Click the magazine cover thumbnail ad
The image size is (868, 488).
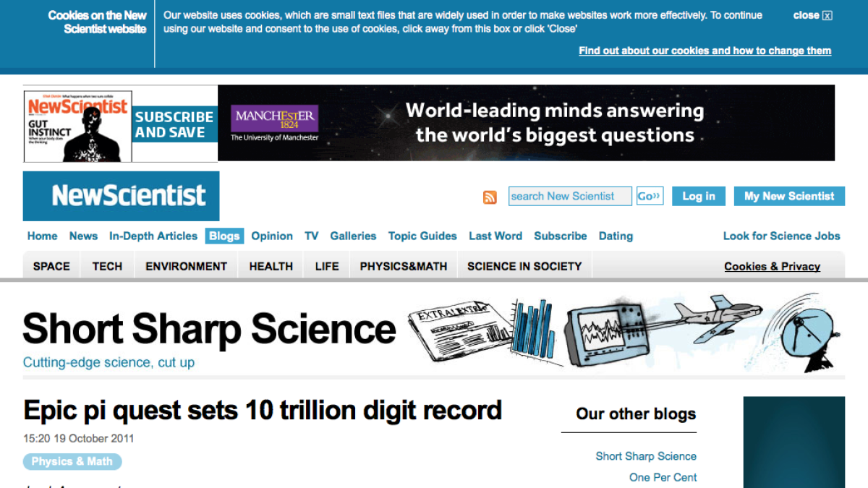pyautogui.click(x=77, y=123)
